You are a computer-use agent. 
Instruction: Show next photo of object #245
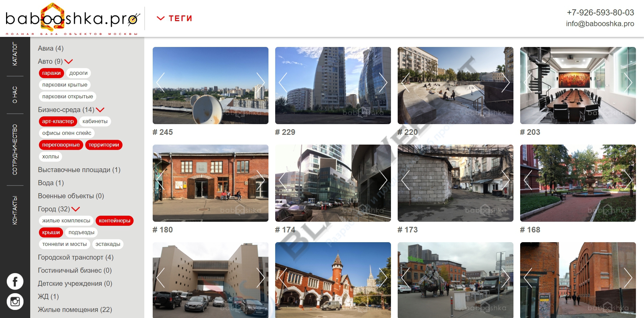pos(260,83)
